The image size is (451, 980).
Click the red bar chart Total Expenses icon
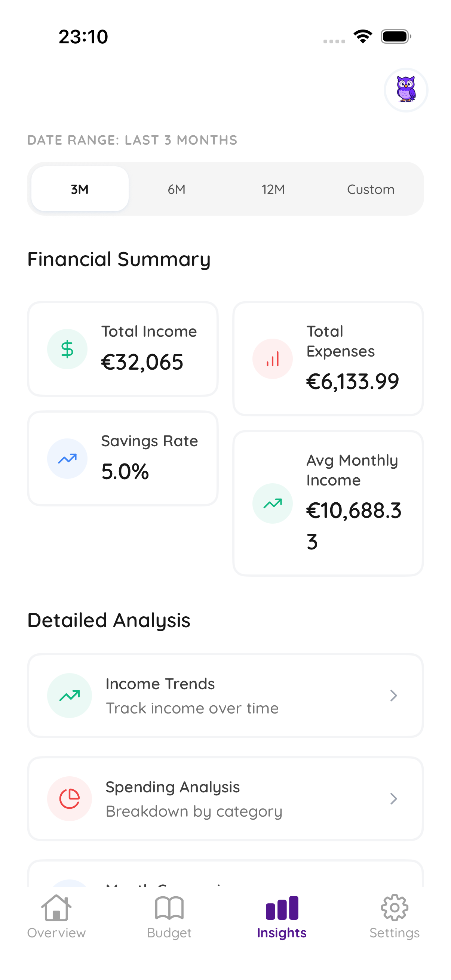pyautogui.click(x=272, y=358)
